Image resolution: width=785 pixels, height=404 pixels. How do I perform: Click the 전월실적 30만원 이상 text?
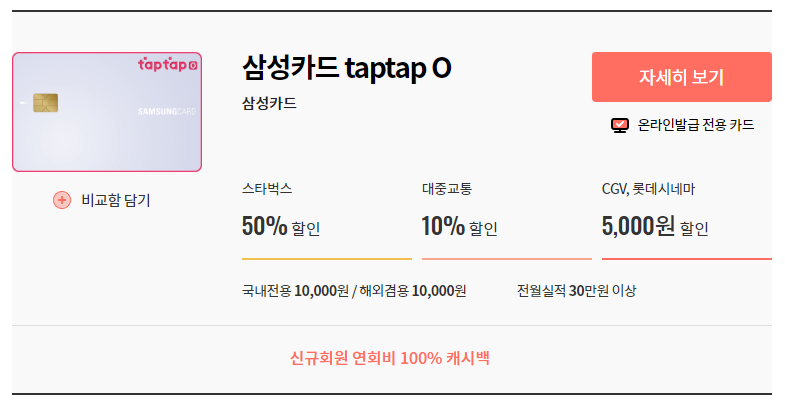point(576,291)
